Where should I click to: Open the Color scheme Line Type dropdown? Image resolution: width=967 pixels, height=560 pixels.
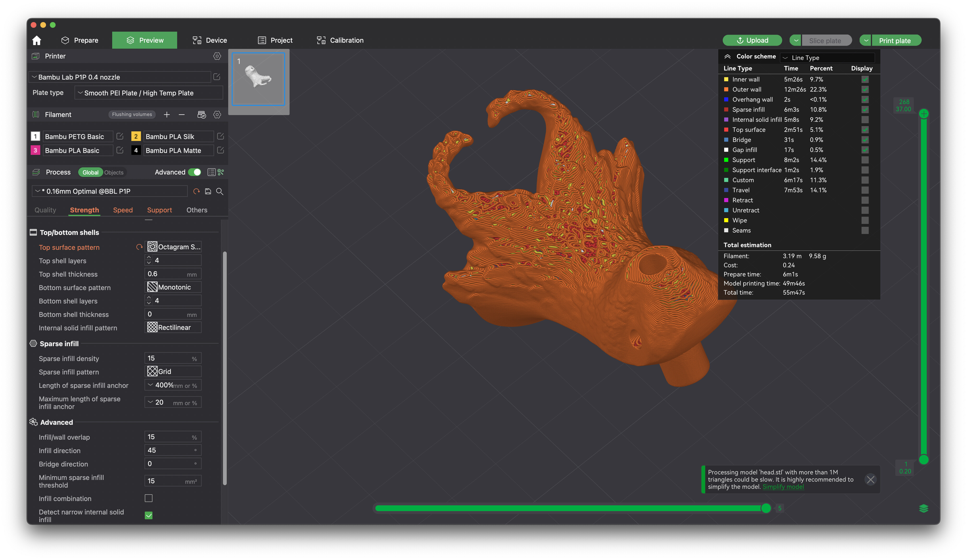(828, 58)
